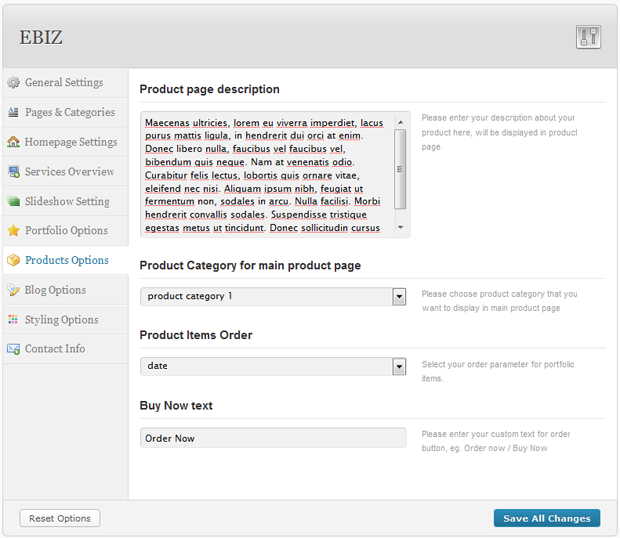Go to the General Settings tab
Screen dimensions: 620x538
click(63, 83)
